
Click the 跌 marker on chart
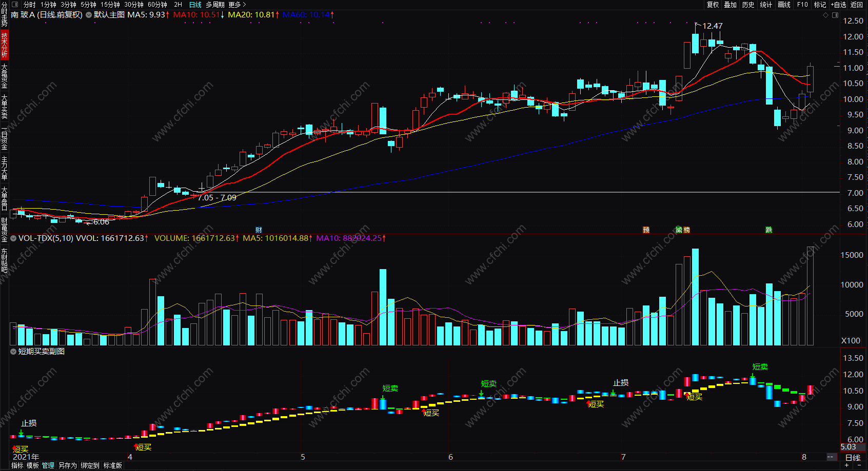[769, 230]
